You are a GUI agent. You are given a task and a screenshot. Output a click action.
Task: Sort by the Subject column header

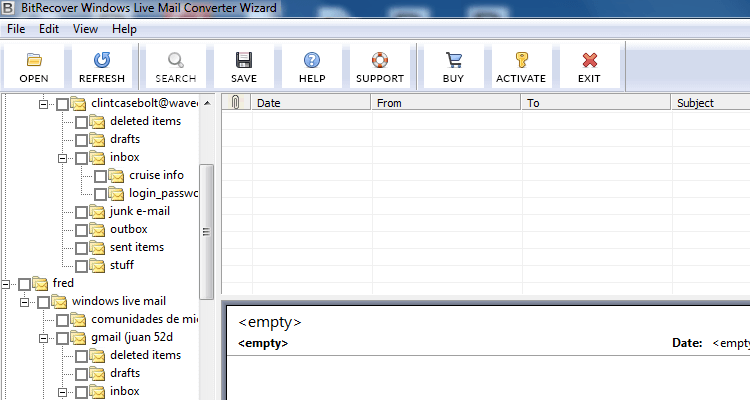(x=711, y=102)
